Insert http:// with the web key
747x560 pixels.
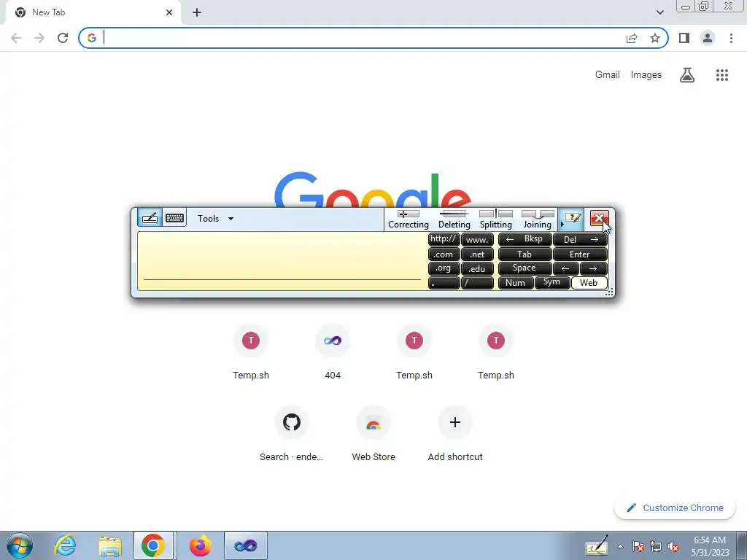click(444, 239)
